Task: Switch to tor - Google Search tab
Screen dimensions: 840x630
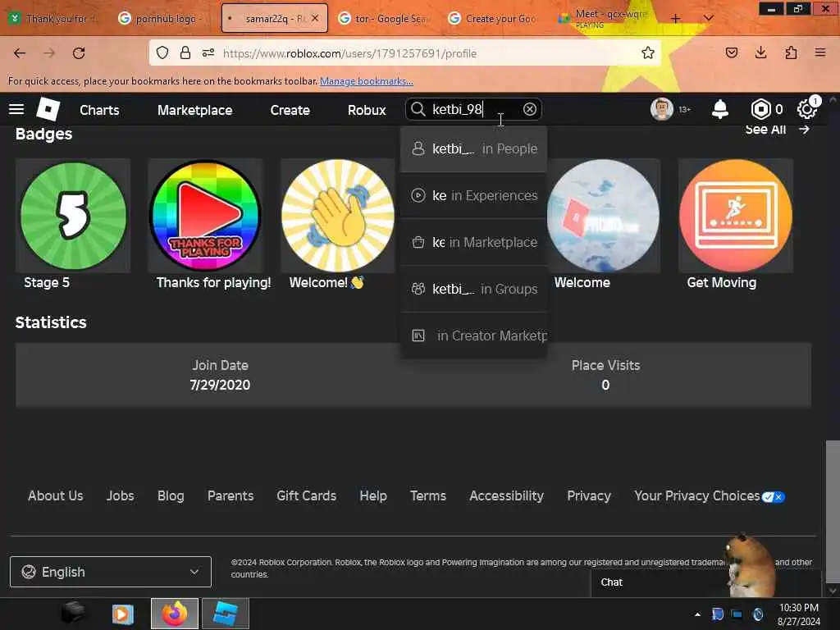Action: pyautogui.click(x=385, y=18)
